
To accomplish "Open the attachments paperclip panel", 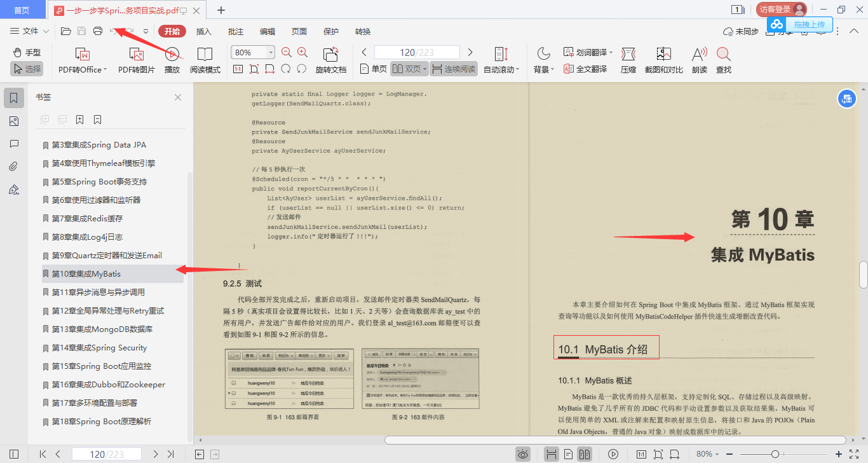I will tap(14, 167).
